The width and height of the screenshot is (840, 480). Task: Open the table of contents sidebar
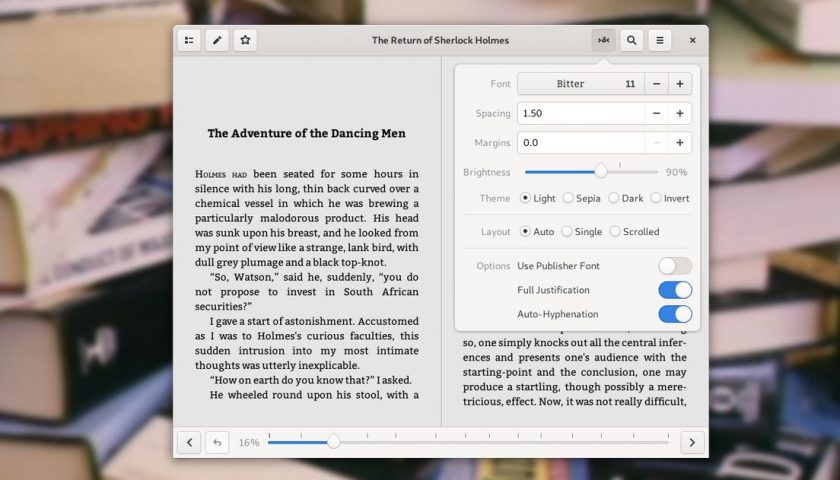point(188,41)
